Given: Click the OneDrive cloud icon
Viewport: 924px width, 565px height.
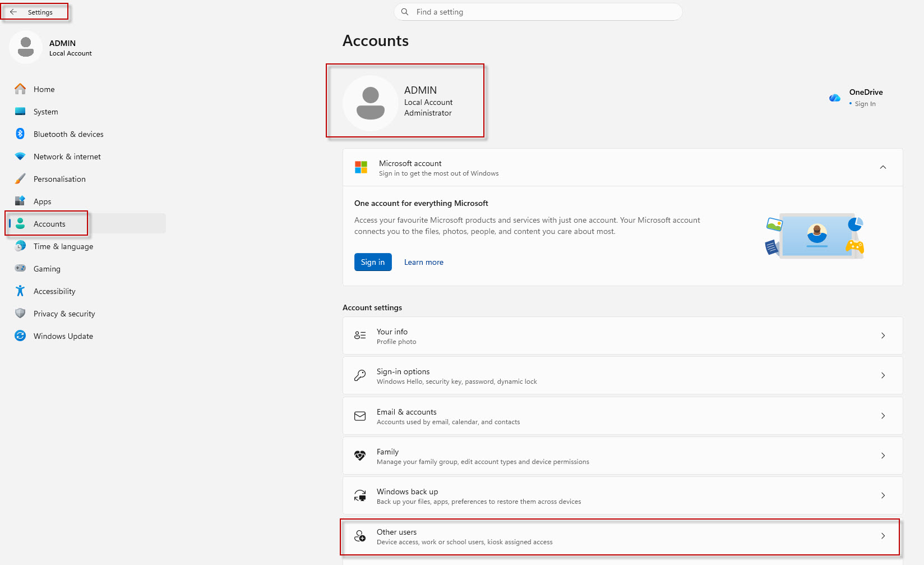Looking at the screenshot, I should coord(835,98).
